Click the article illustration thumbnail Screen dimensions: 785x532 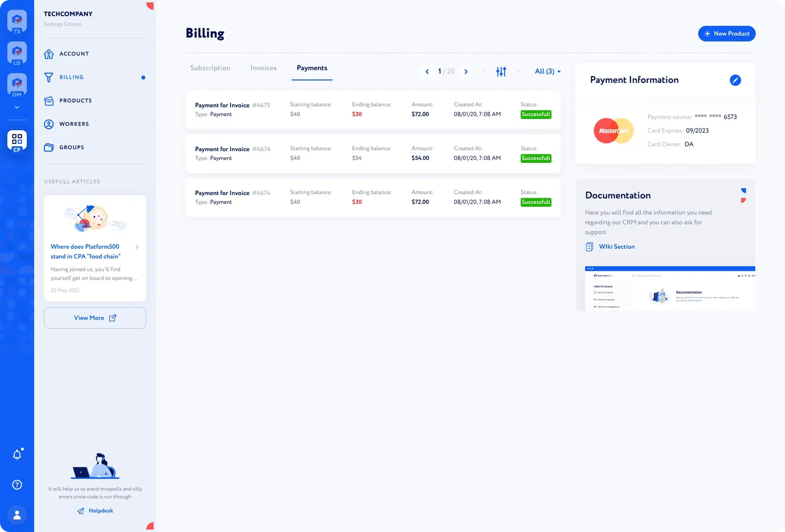(95, 218)
